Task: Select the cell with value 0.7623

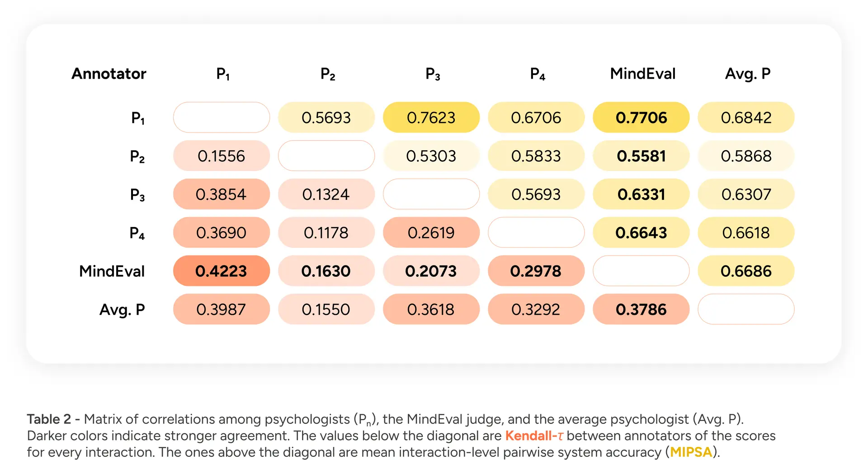Action: (x=431, y=118)
